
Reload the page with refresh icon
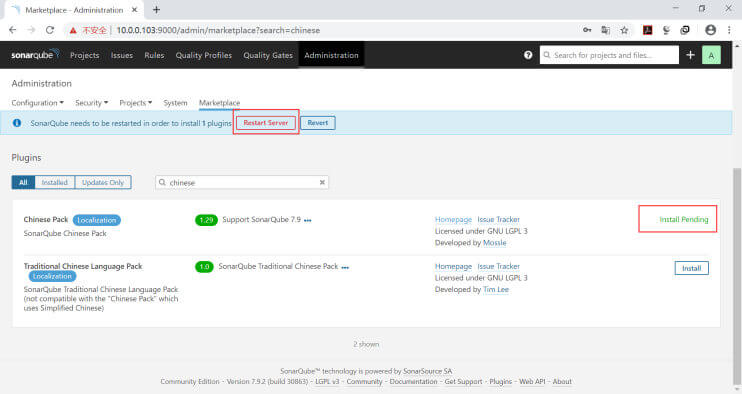tap(50, 30)
